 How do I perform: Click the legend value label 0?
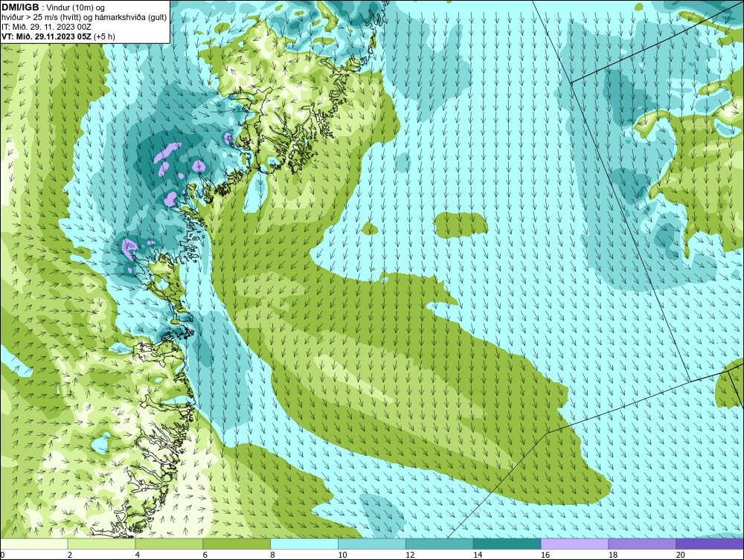pyautogui.click(x=2, y=555)
